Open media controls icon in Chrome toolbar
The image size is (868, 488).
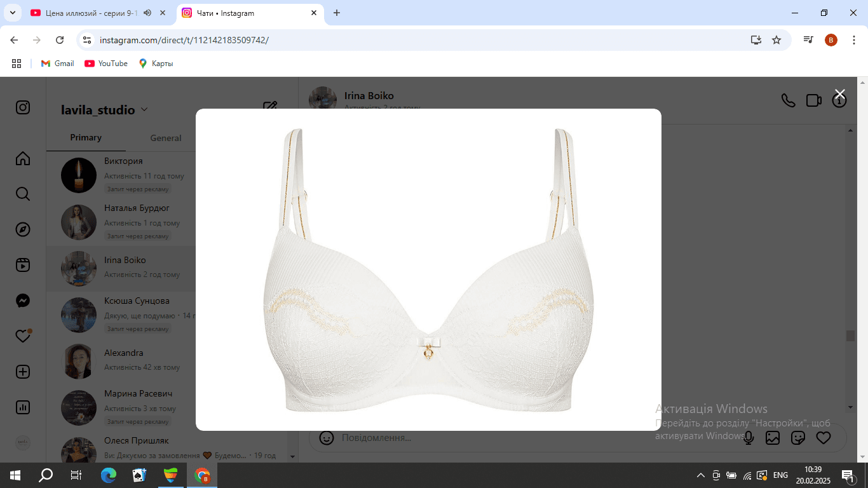click(x=808, y=40)
